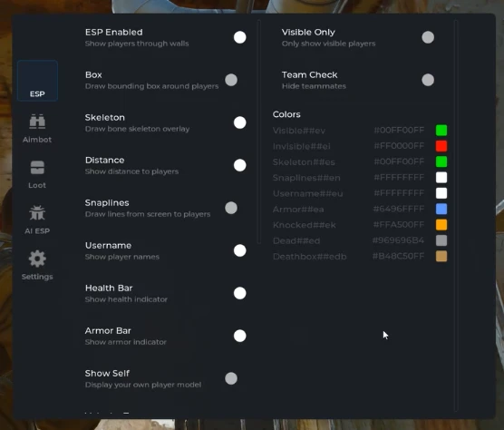
Task: Toggle ESP Enabled switch
Action: pyautogui.click(x=240, y=37)
